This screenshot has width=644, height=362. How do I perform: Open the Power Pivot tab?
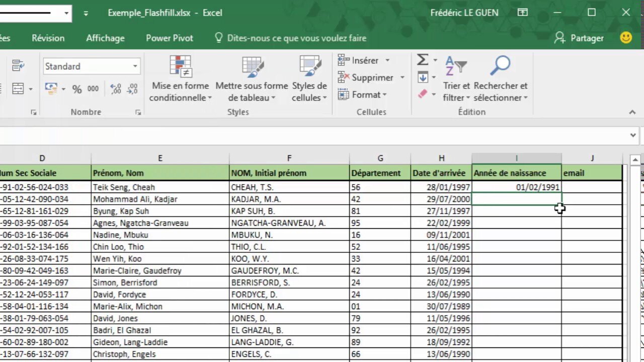tap(170, 38)
